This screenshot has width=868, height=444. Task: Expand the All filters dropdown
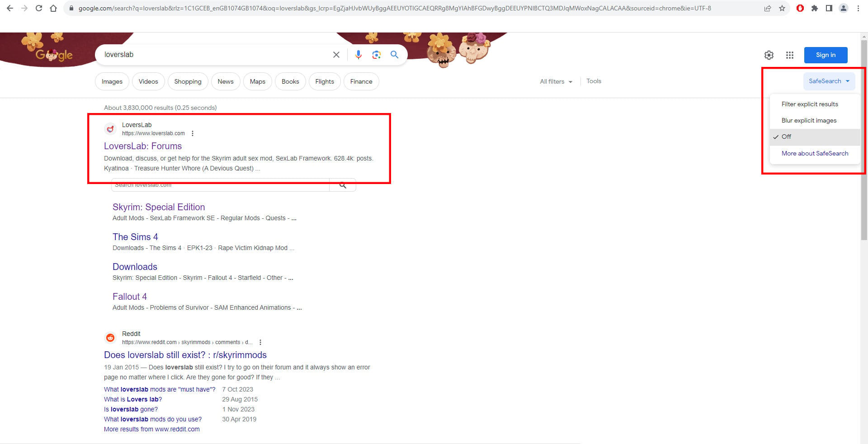[556, 81]
